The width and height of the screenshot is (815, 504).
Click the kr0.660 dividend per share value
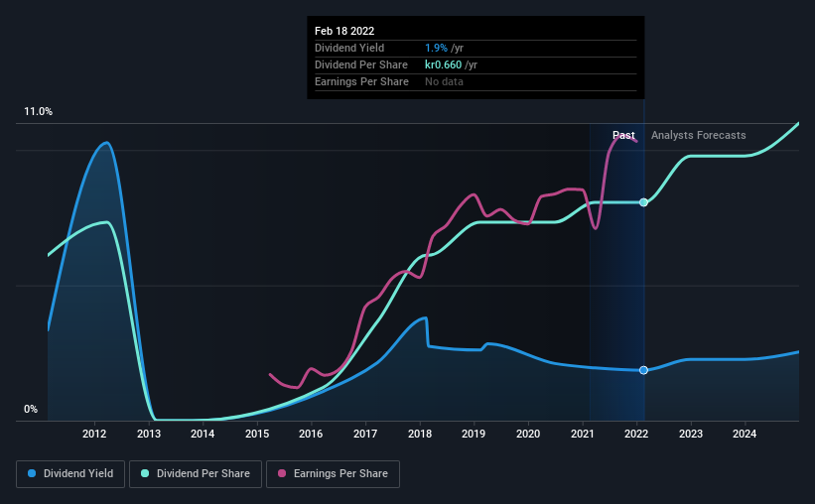443,64
